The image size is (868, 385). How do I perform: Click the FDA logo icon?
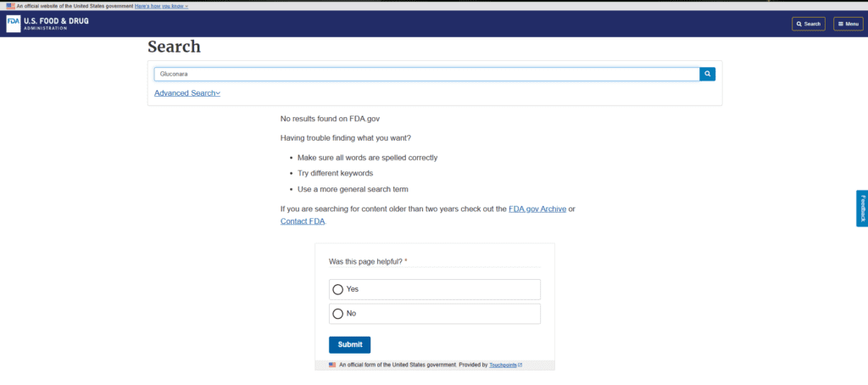point(14,24)
